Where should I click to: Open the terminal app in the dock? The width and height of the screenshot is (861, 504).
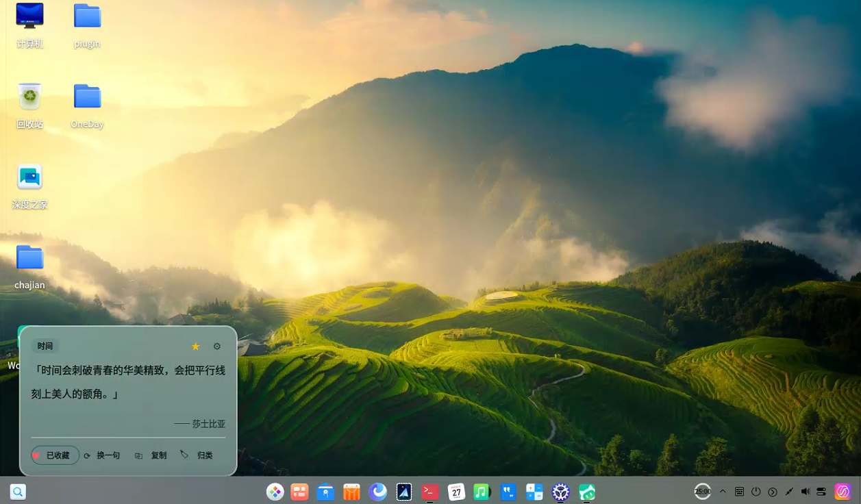[x=430, y=492]
